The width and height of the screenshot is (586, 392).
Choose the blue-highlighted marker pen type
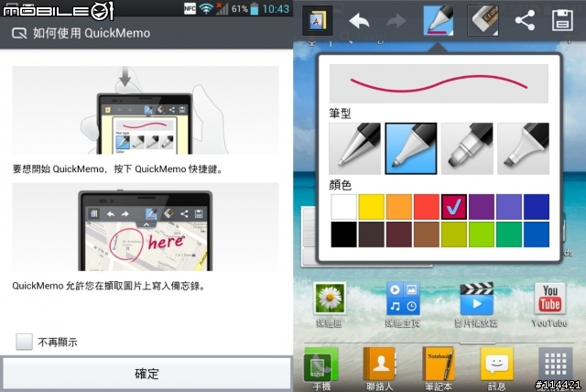pos(411,148)
